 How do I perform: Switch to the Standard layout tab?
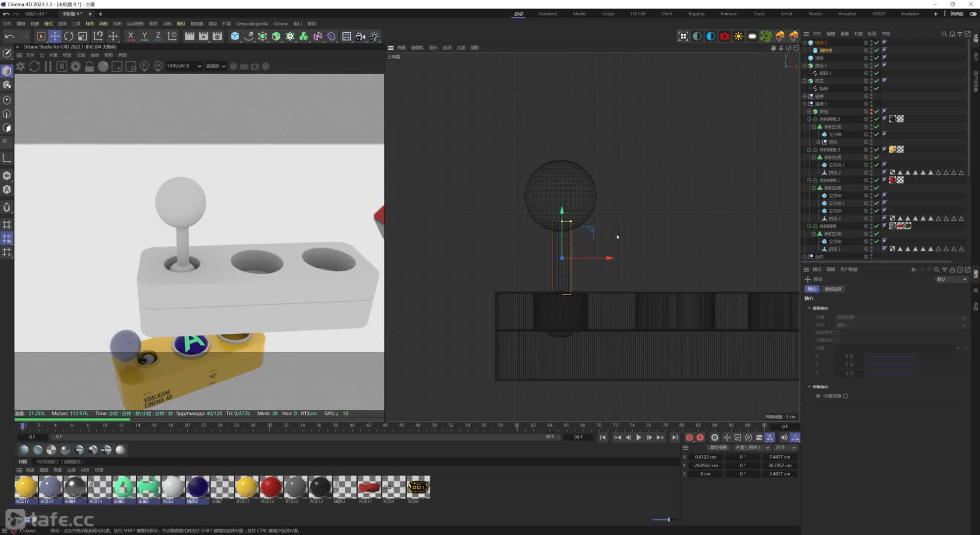pos(547,14)
